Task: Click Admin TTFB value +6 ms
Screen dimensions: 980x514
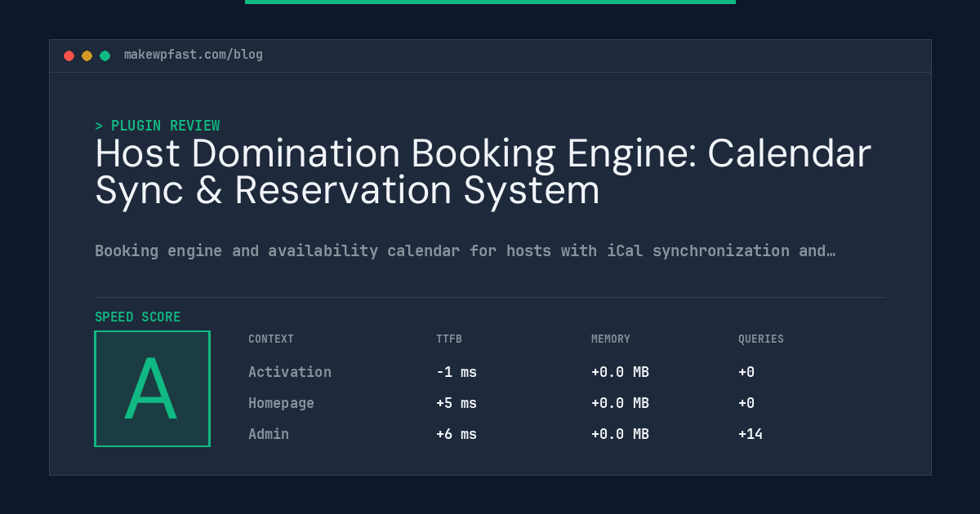Action: point(457,434)
